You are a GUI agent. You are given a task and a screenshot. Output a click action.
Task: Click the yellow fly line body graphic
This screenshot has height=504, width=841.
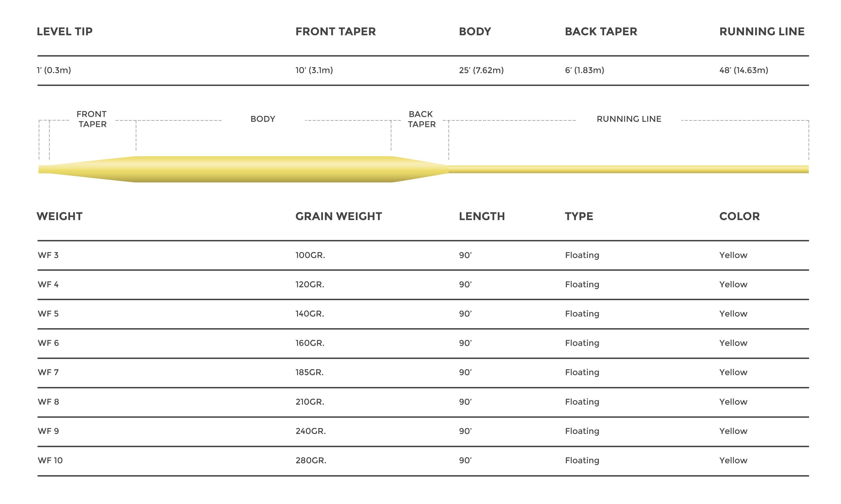tap(264, 169)
